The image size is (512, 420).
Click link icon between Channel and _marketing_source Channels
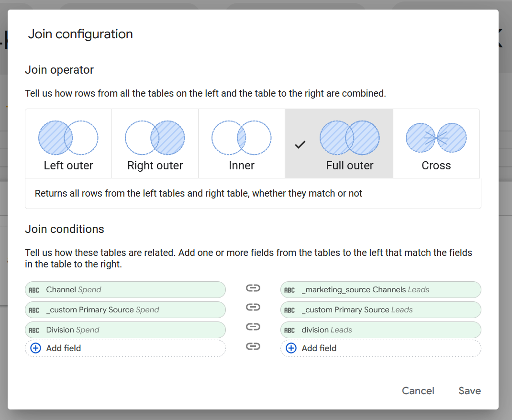tap(253, 288)
